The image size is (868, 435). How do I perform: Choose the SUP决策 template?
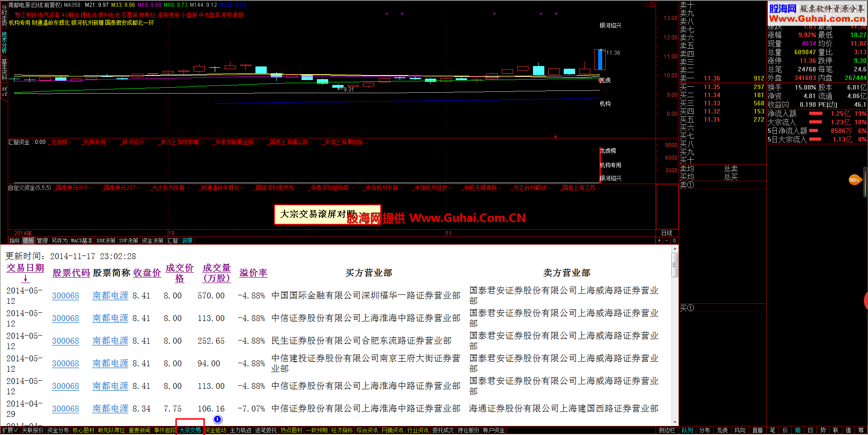point(128,241)
